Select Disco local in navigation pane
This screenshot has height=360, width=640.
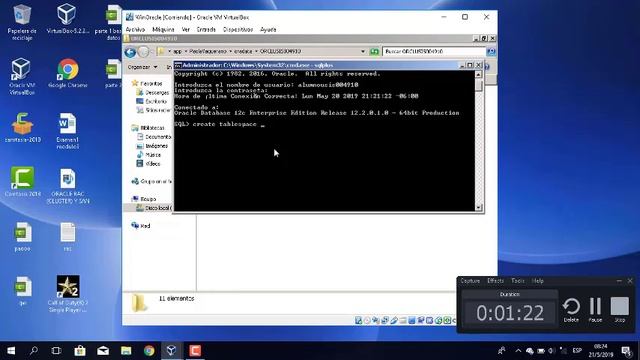[154, 208]
